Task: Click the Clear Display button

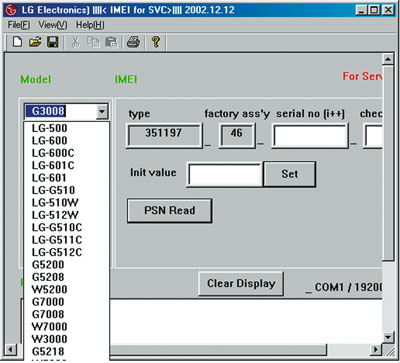Action: (241, 284)
